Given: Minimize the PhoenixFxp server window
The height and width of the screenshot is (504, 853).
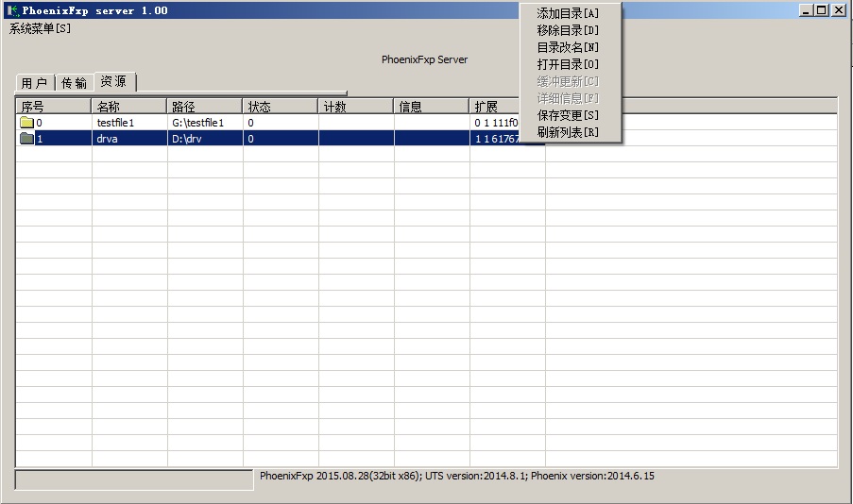Looking at the screenshot, I should [x=806, y=10].
